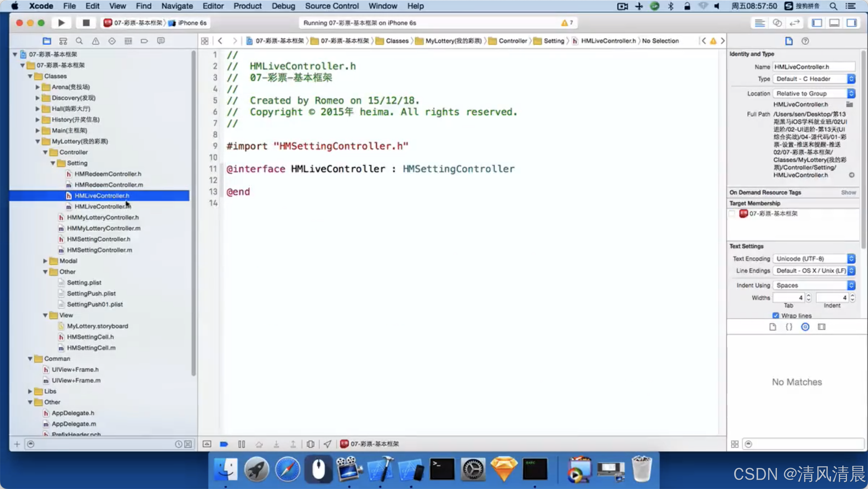Image resolution: width=868 pixels, height=489 pixels.
Task: Expand the Modal folder
Action: (x=45, y=261)
